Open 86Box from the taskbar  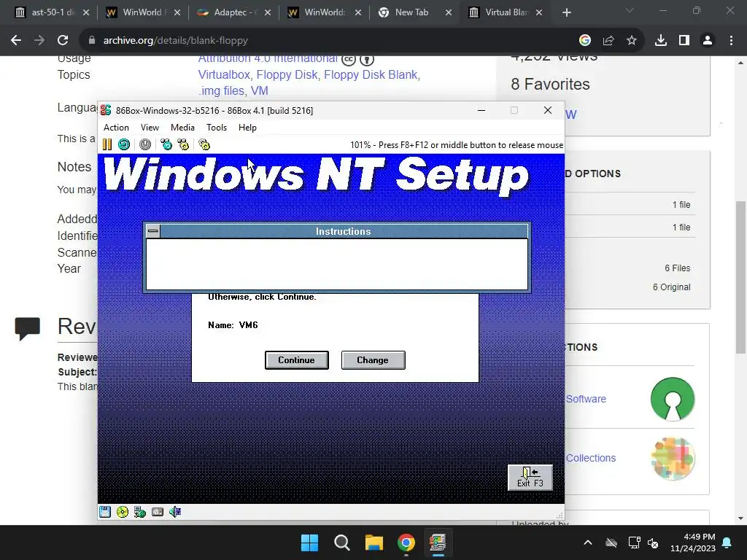click(x=438, y=542)
